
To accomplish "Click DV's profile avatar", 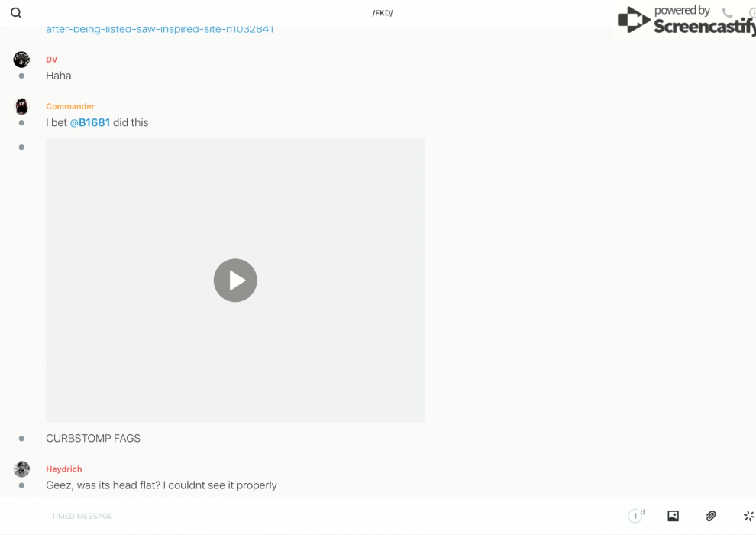I will (x=21, y=60).
